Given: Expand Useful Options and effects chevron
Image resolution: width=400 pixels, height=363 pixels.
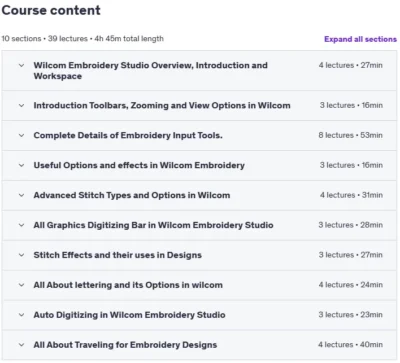Looking at the screenshot, I should pos(21,165).
